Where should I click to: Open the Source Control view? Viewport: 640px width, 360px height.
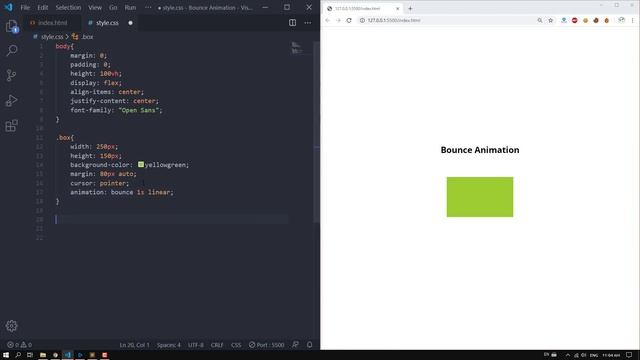coord(11,76)
